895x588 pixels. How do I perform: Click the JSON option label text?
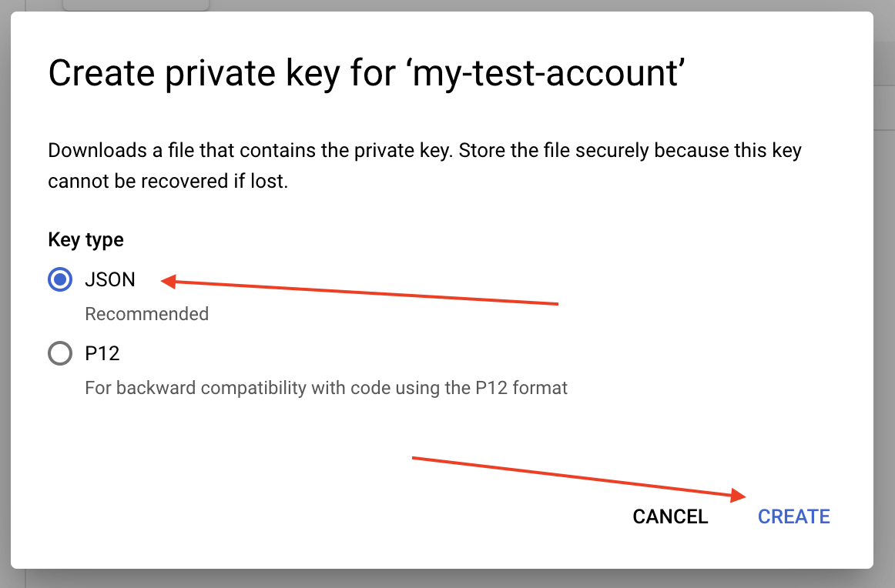click(x=110, y=280)
